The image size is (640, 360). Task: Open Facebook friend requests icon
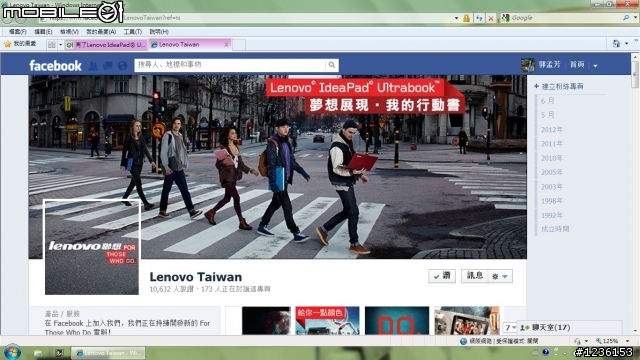93,65
